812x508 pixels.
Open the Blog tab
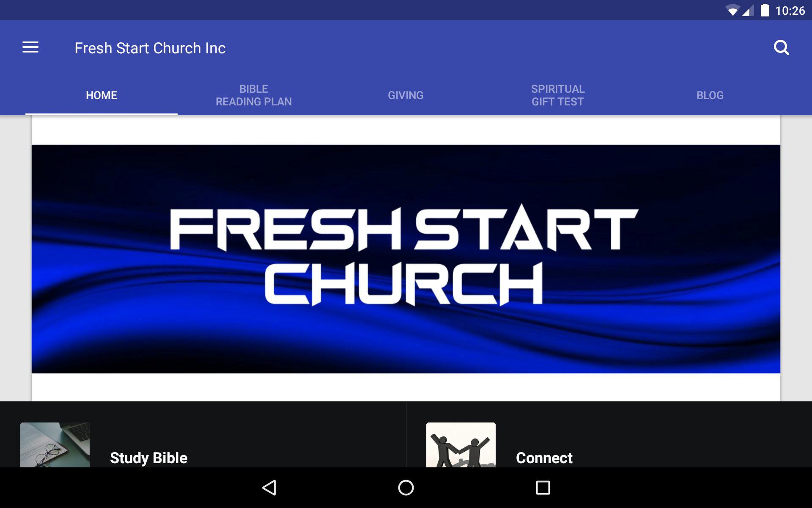tap(710, 95)
